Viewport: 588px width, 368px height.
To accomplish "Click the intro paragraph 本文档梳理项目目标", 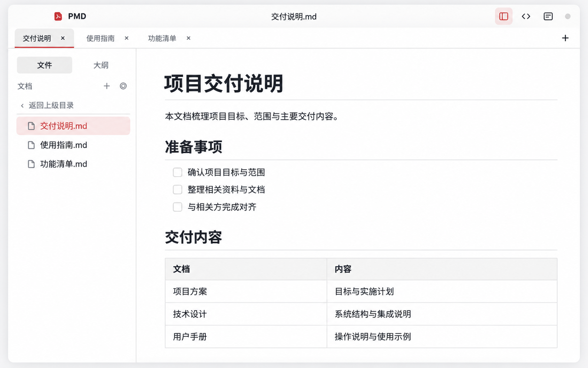I will tap(252, 116).
